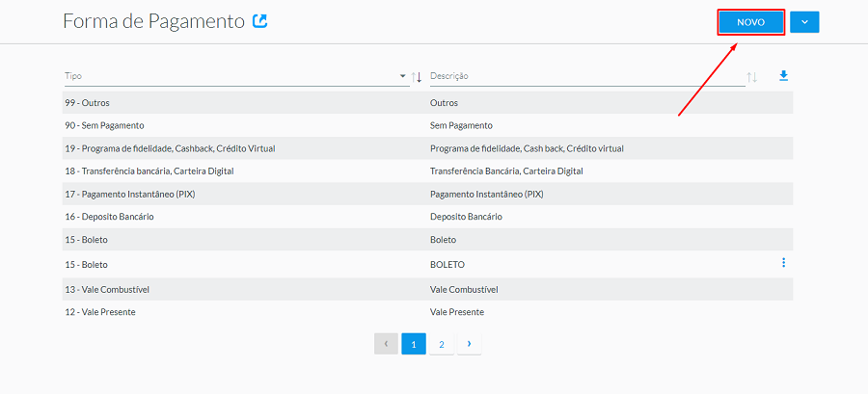Select the '99 - Outros' row
The image size is (868, 394).
[x=427, y=103]
